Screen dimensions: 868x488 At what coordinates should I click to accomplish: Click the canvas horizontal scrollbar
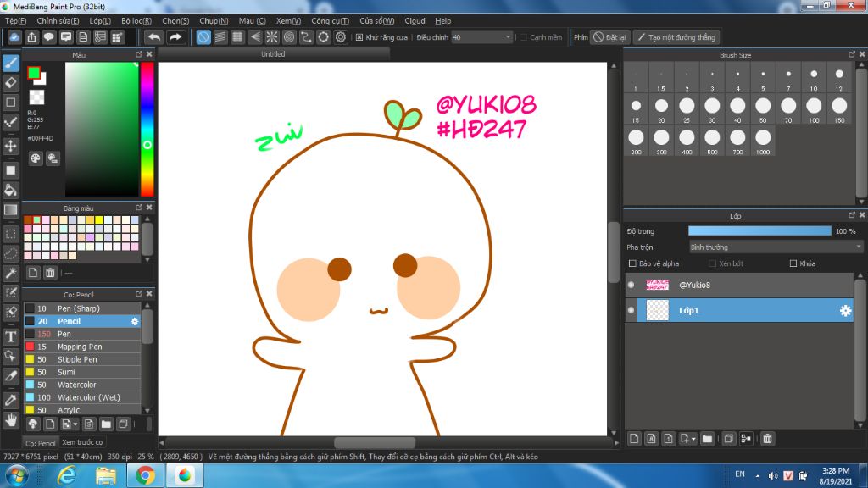375,442
